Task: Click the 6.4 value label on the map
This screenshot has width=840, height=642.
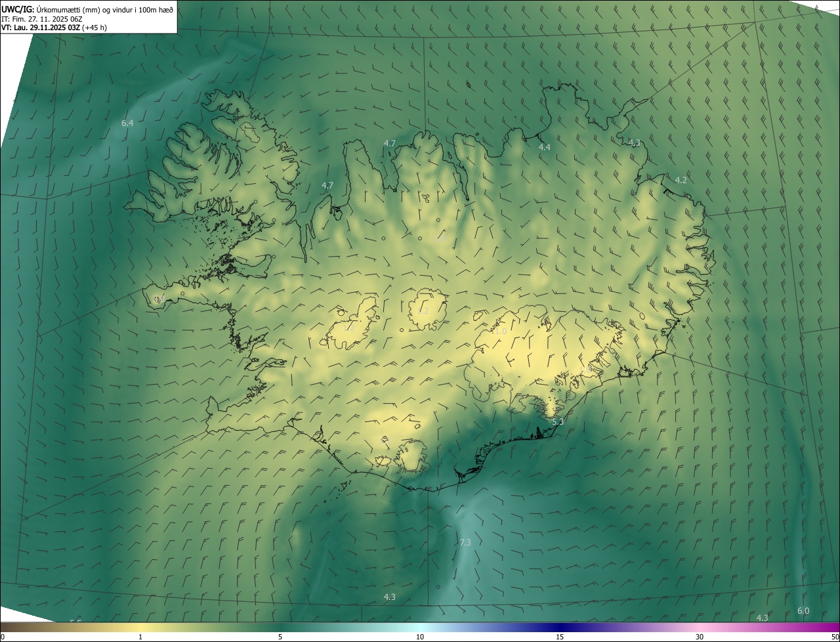Action: (127, 123)
